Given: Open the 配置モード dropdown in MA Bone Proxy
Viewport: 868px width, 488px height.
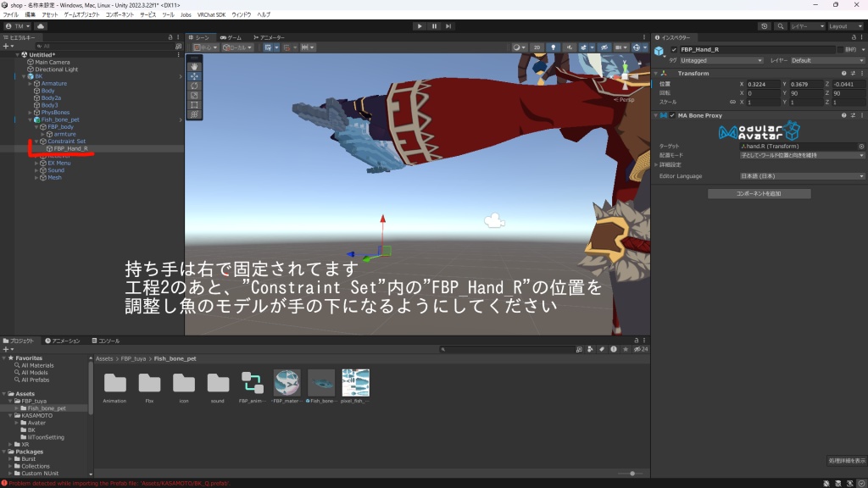Looking at the screenshot, I should [800, 155].
